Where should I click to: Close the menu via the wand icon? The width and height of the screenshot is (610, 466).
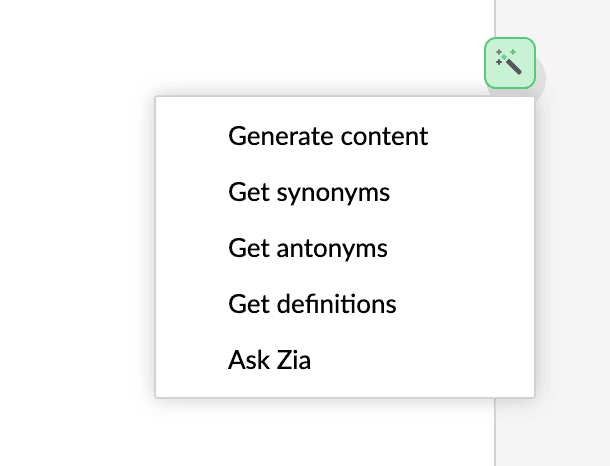point(510,63)
